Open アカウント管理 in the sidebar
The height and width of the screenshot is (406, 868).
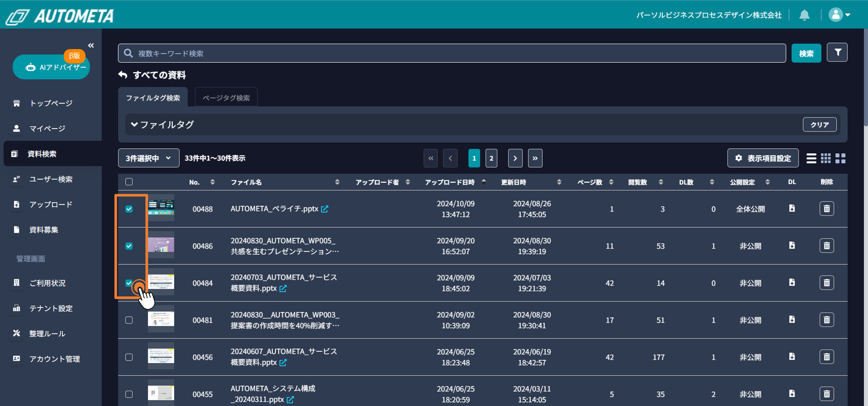(55, 358)
